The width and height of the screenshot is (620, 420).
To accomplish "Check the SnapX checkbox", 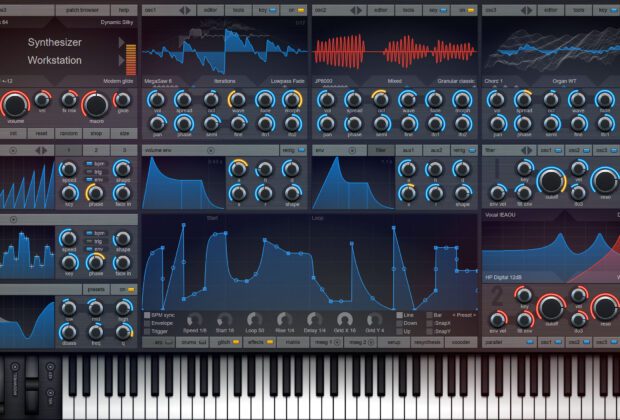I will pos(429,323).
